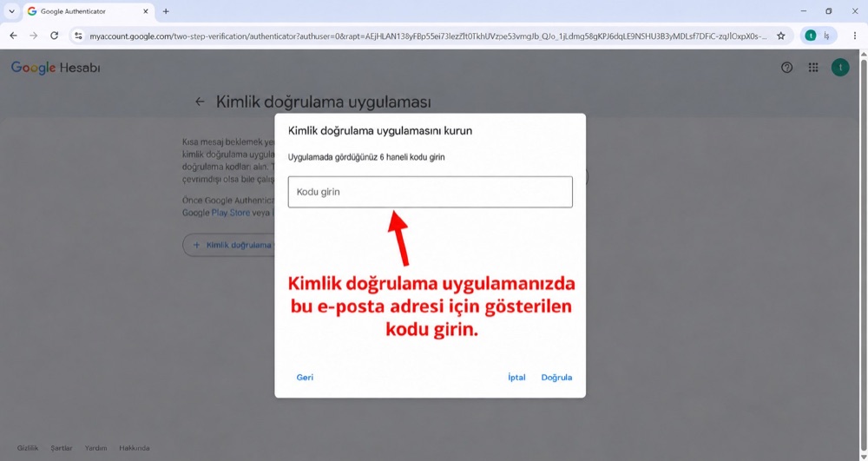Bookmark this page with star icon
This screenshot has width=868, height=461.
pyautogui.click(x=781, y=36)
